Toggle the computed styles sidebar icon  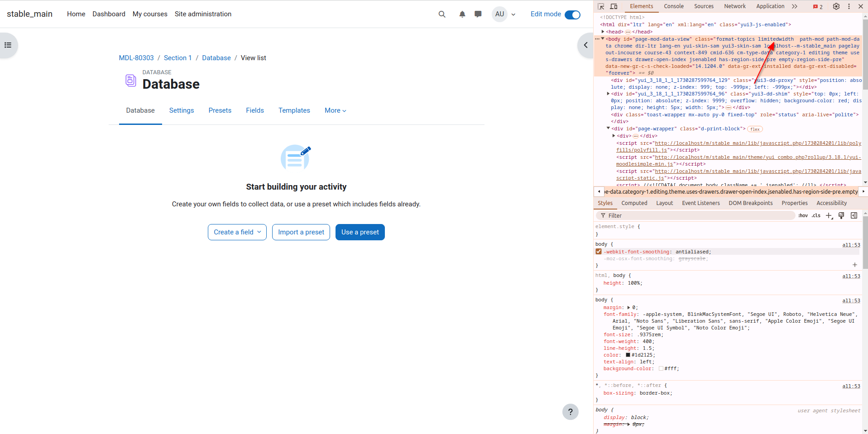point(854,215)
